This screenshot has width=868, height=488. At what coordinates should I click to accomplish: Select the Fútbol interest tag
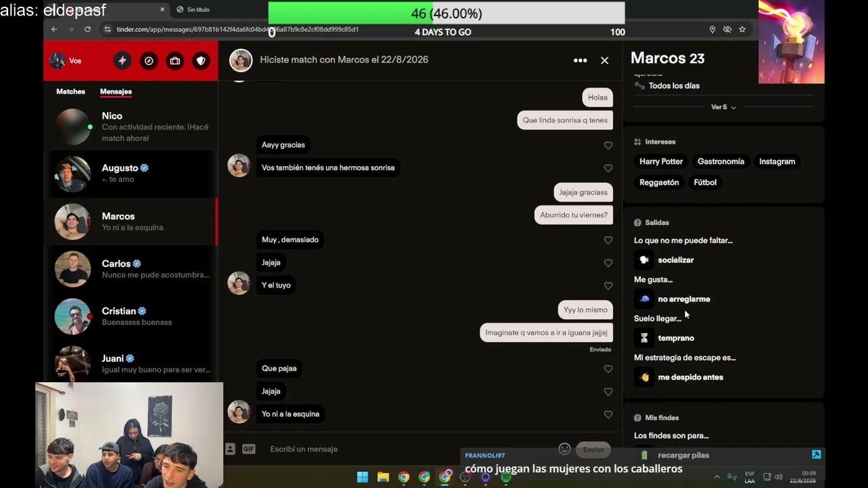pos(705,182)
